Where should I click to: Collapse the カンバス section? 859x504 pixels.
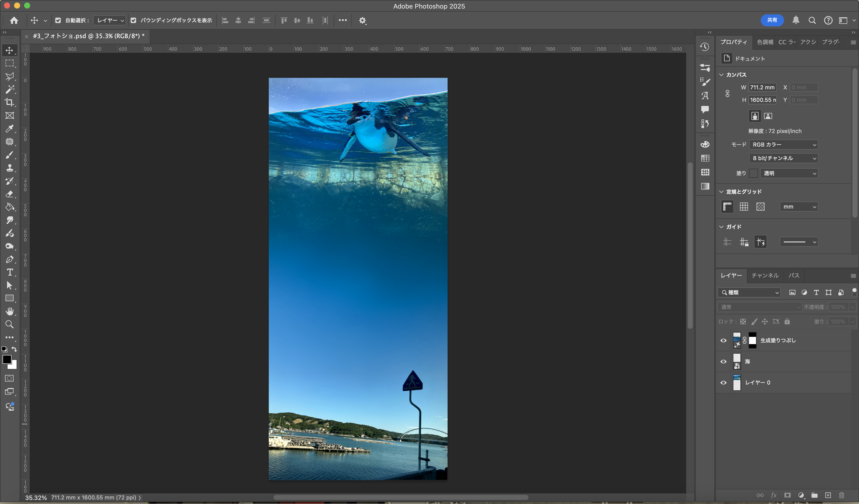click(x=721, y=75)
